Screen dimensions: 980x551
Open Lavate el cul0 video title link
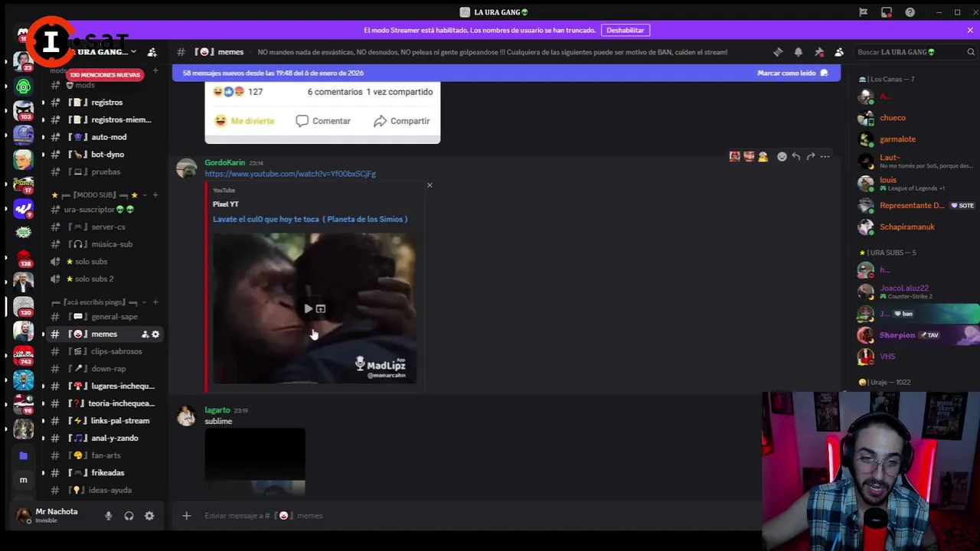[310, 219]
